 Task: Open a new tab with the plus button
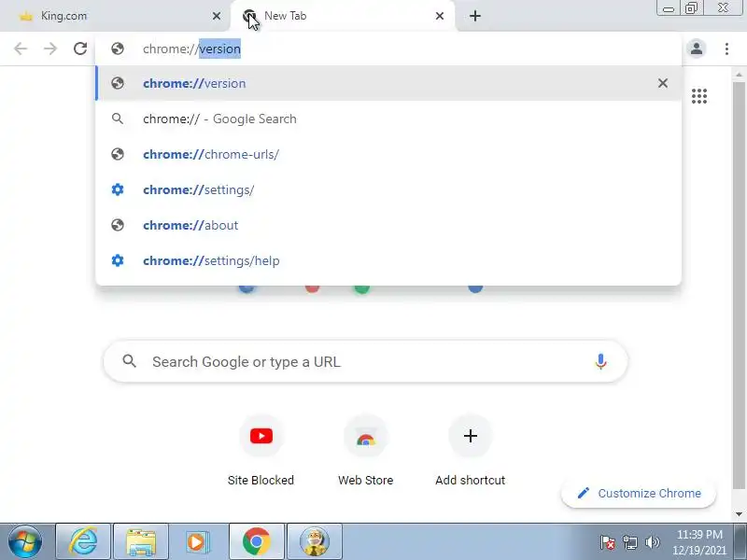click(x=475, y=16)
